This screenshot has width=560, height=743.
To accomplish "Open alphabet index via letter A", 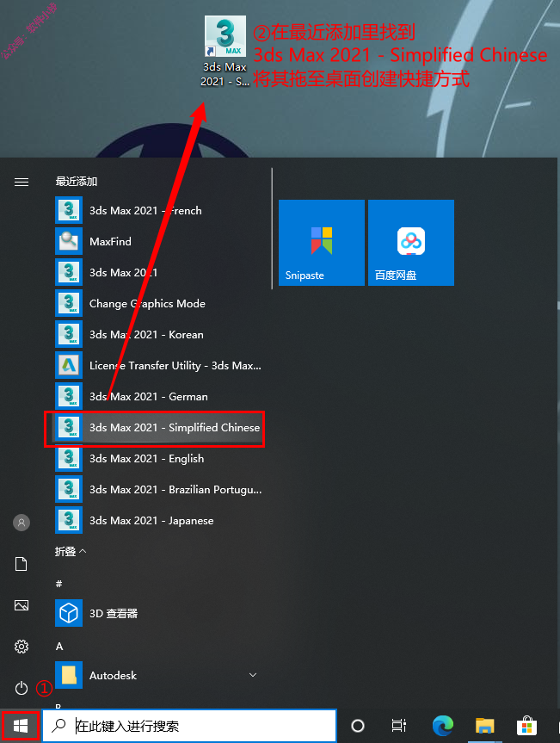I will 59,647.
